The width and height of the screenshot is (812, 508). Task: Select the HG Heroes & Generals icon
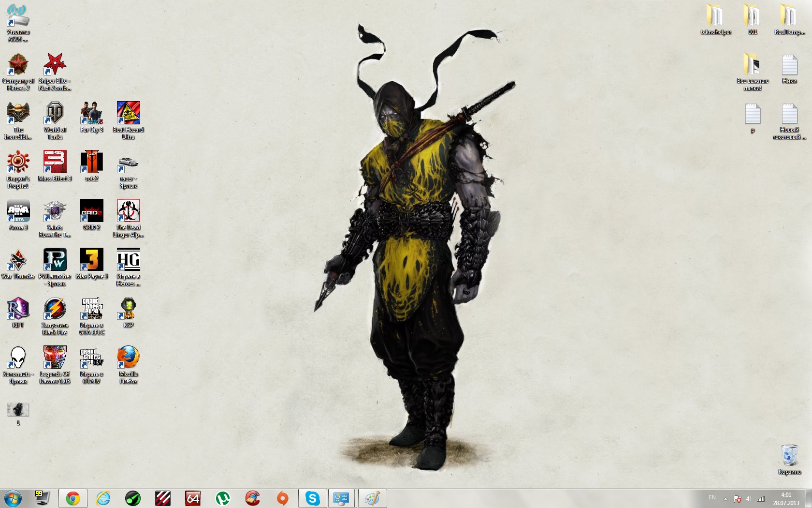[x=128, y=268]
